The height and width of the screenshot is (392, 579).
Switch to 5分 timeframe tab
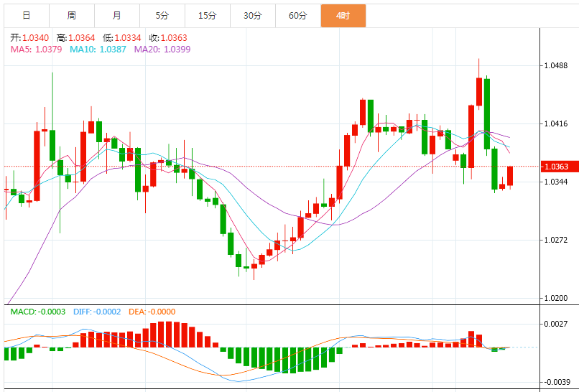[162, 16]
